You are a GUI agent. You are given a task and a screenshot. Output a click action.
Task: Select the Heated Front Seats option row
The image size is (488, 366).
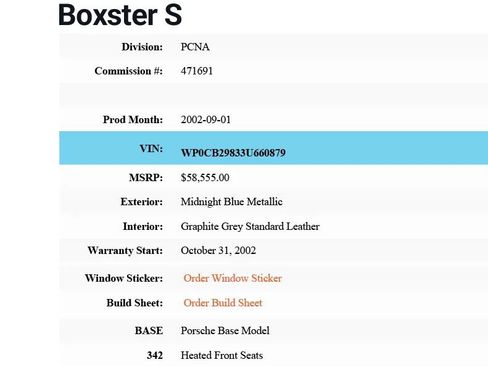[x=273, y=355]
